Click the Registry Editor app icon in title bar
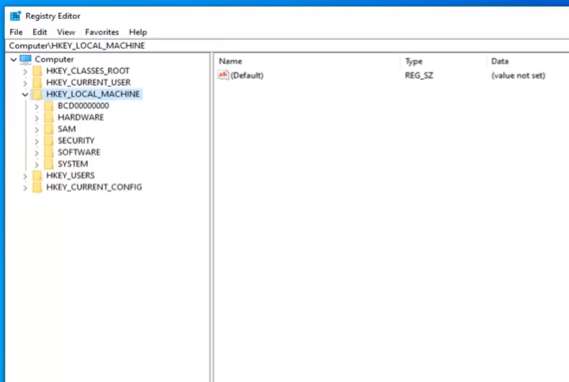 point(15,16)
